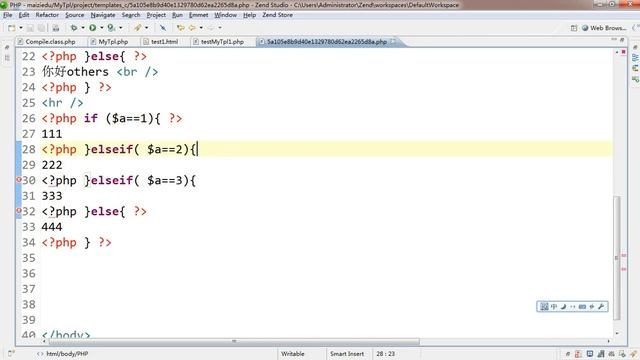This screenshot has width=640, height=360.
Task: Open the Source menu
Action: pyautogui.click(x=74, y=15)
